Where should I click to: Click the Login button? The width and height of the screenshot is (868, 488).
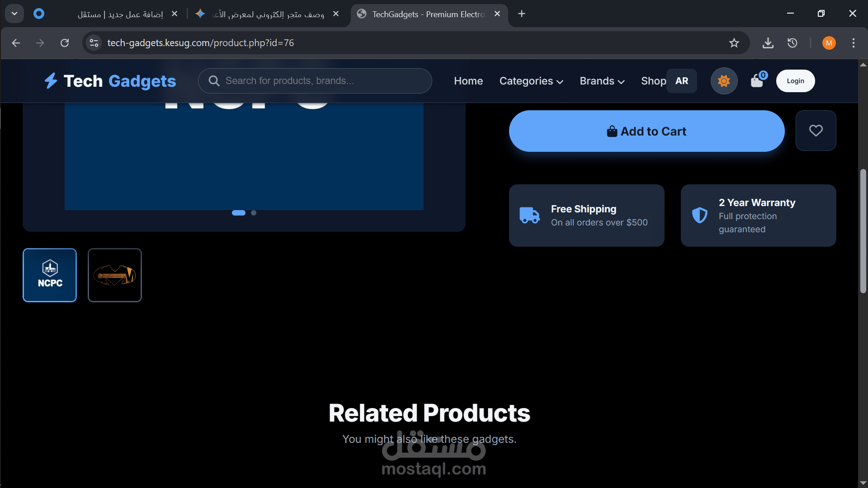tap(795, 81)
